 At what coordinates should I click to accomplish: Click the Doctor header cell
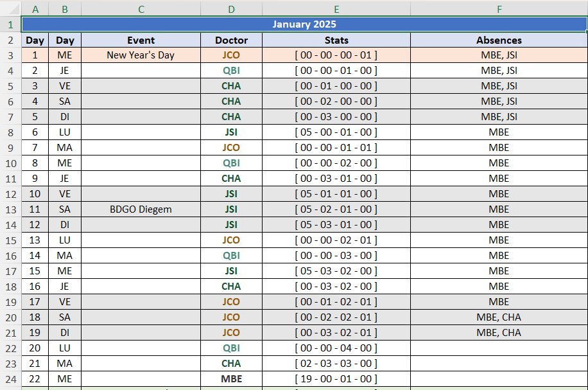click(x=231, y=40)
